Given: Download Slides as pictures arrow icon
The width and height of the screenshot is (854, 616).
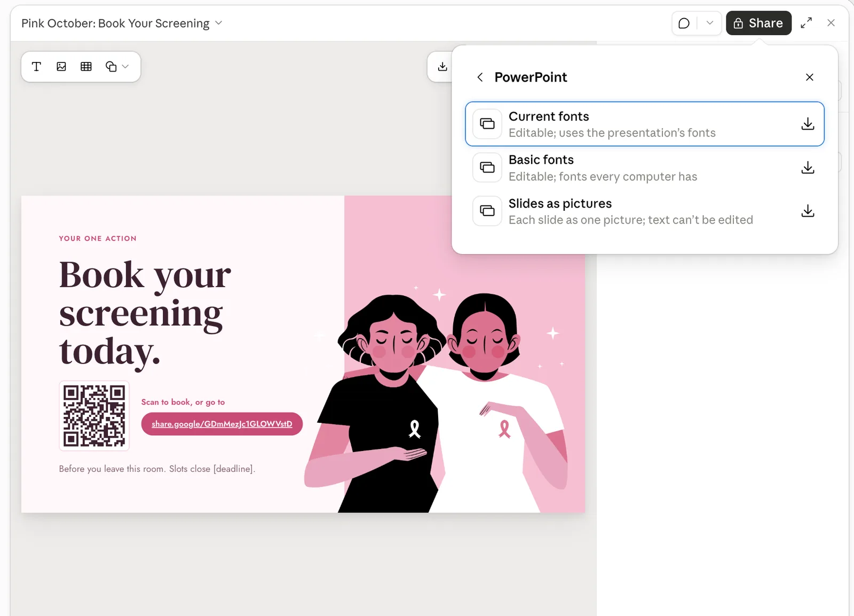Looking at the screenshot, I should (x=808, y=211).
